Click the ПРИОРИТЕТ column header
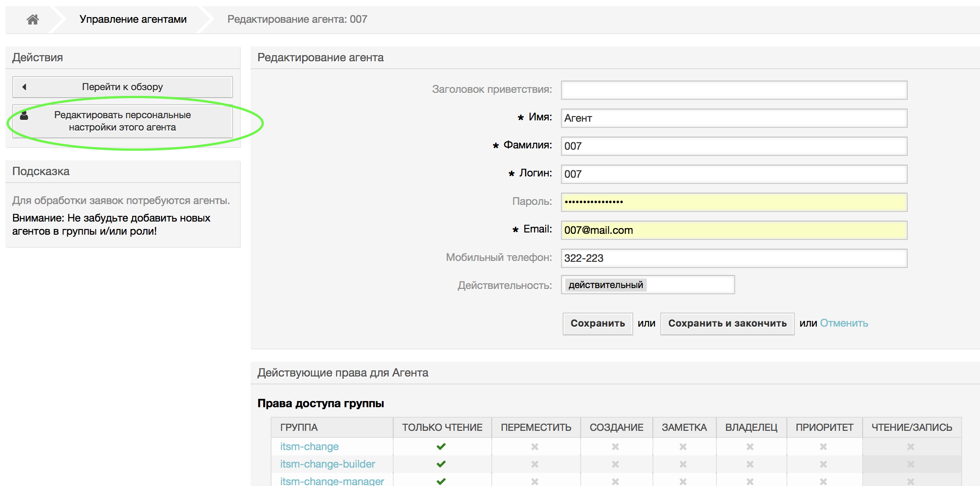980x486 pixels. point(825,427)
